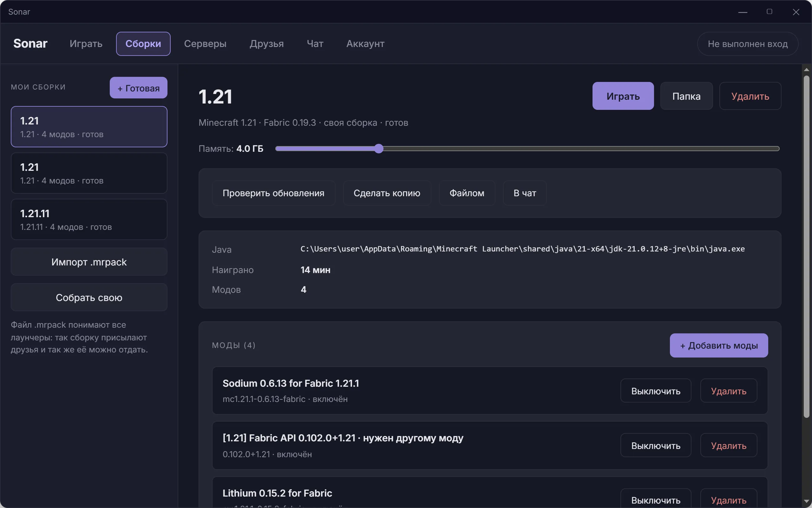Click the Java path ending in java.exe

click(x=522, y=249)
